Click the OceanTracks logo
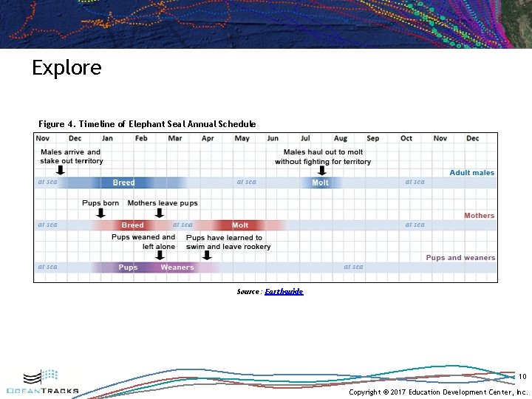This screenshot has height=399, width=532. [x=43, y=381]
